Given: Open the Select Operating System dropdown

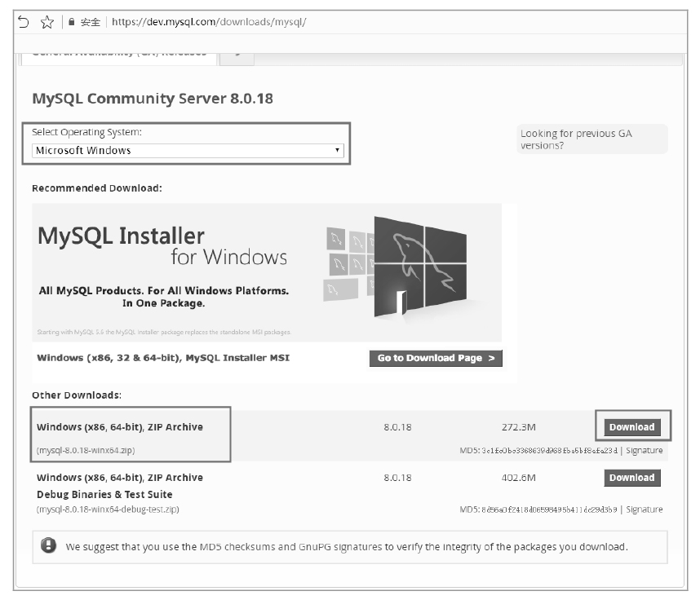Looking at the screenshot, I should 188,150.
